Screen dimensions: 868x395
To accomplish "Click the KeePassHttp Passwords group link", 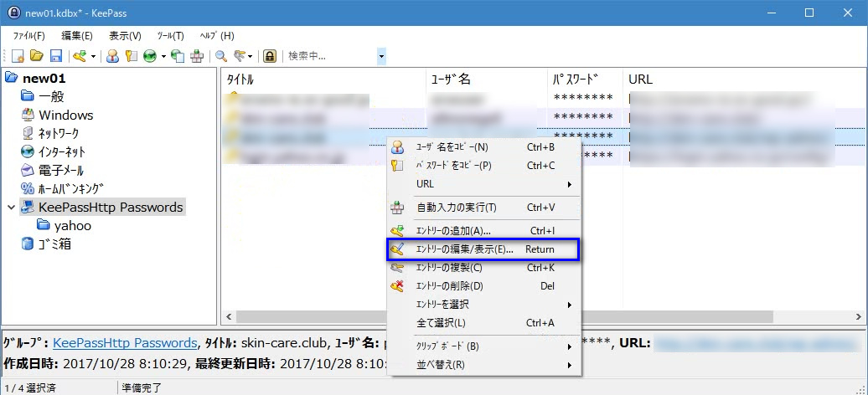I will (x=126, y=343).
